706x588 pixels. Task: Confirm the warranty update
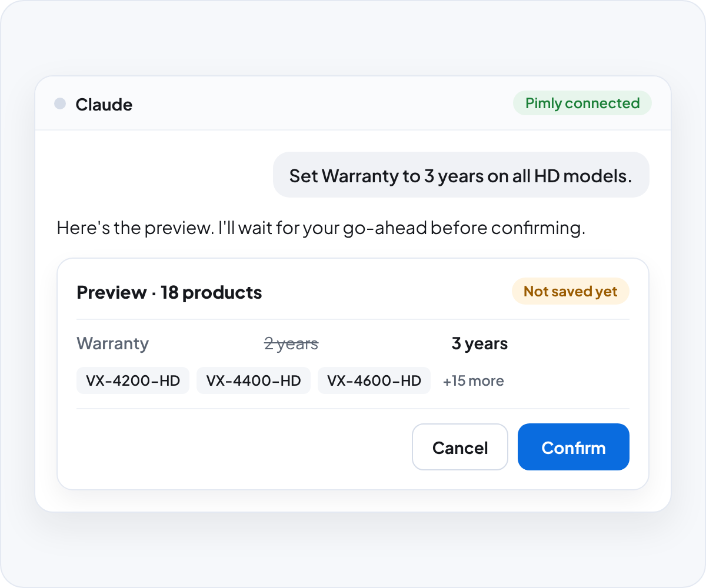pyautogui.click(x=574, y=447)
